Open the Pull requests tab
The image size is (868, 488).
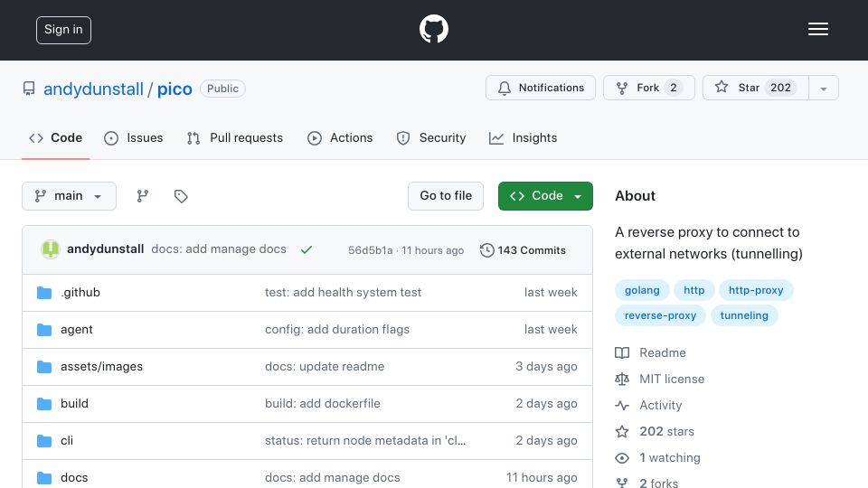[235, 137]
